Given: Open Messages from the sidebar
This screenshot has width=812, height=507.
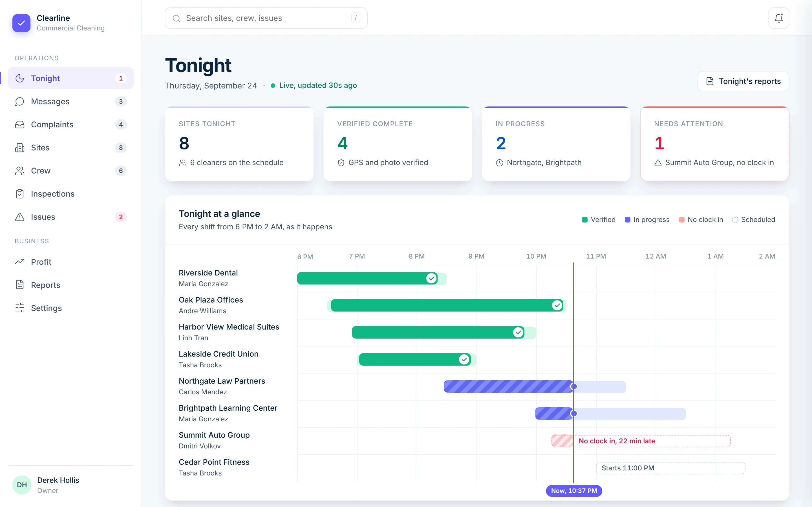Looking at the screenshot, I should coord(71,101).
